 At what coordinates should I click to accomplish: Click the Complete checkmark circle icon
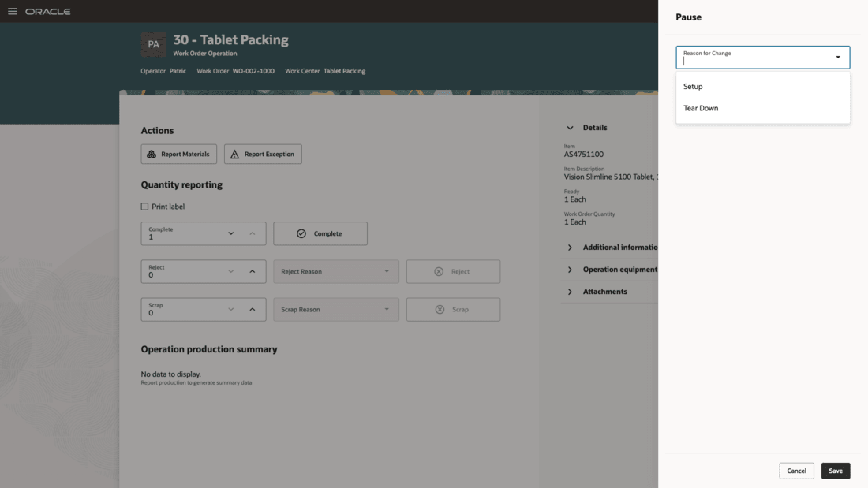point(301,233)
